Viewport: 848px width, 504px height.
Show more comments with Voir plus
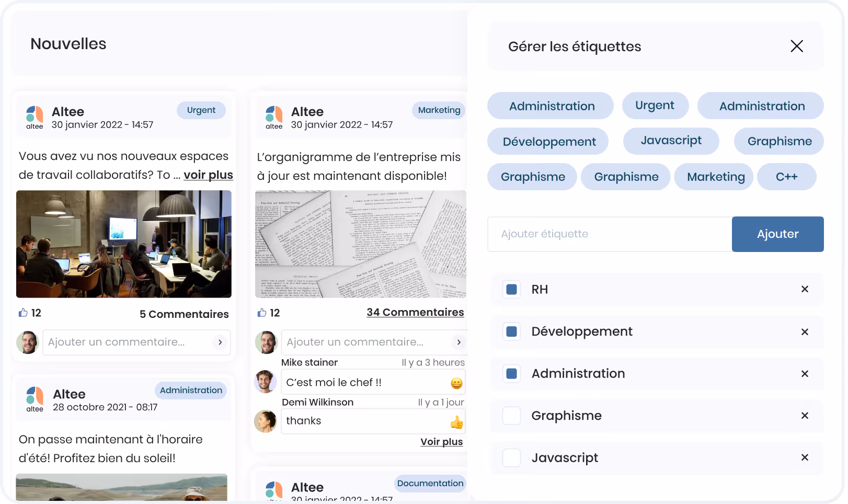(x=441, y=442)
